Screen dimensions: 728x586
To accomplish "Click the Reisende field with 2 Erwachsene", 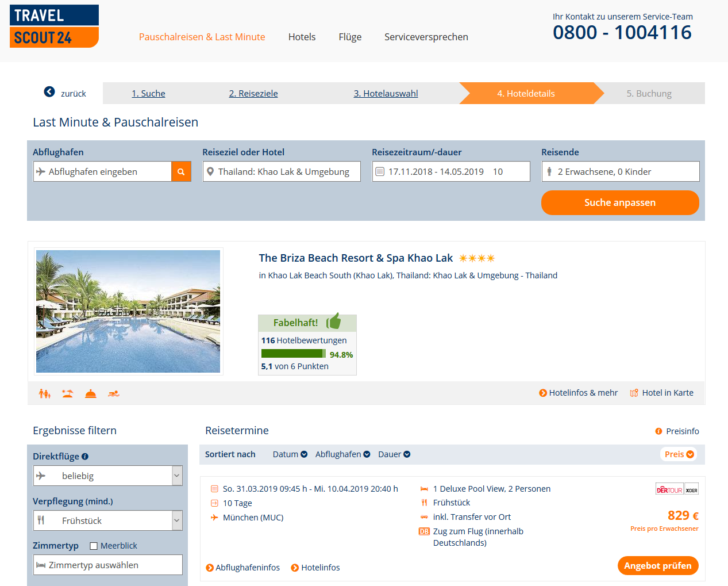I will (x=621, y=171).
